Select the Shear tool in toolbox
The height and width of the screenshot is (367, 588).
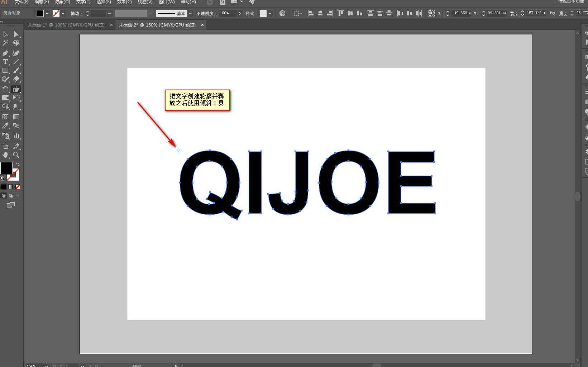pyautogui.click(x=16, y=90)
